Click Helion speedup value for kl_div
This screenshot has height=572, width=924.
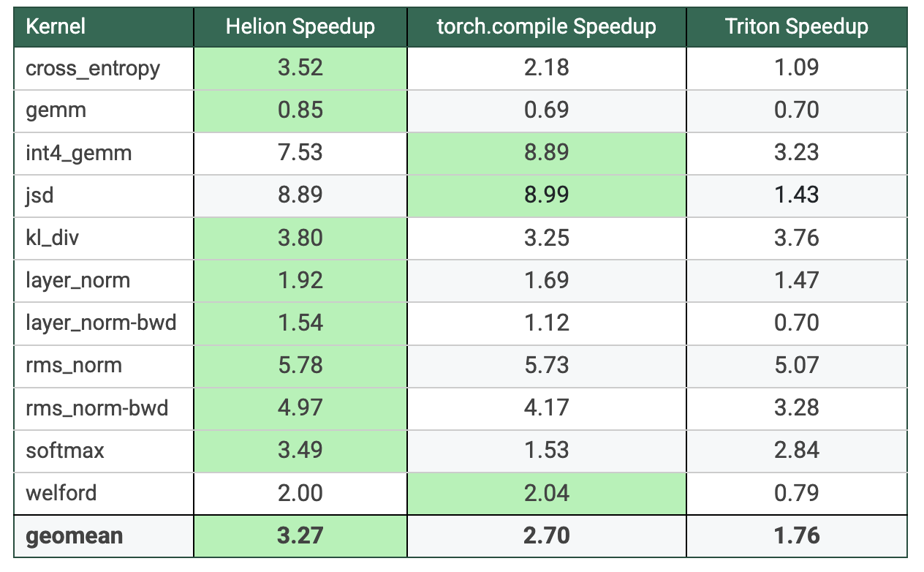(300, 238)
